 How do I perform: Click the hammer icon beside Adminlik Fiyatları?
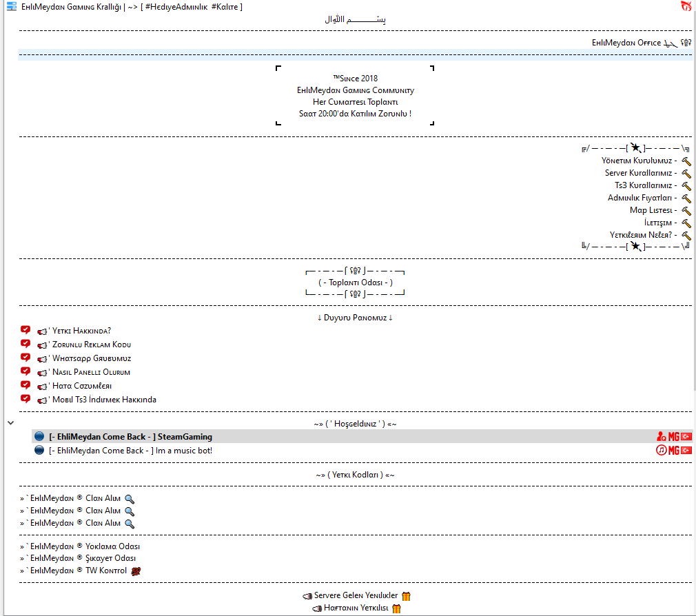tap(686, 198)
